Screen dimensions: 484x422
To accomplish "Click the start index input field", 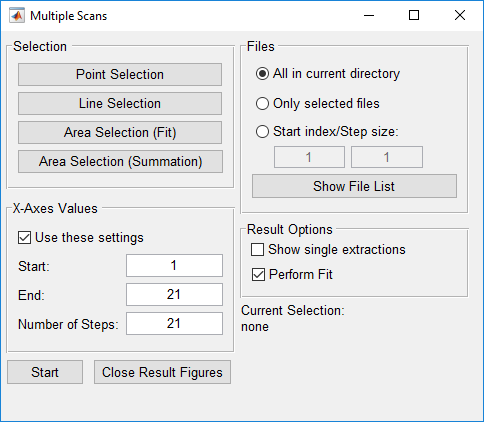I will click(309, 157).
